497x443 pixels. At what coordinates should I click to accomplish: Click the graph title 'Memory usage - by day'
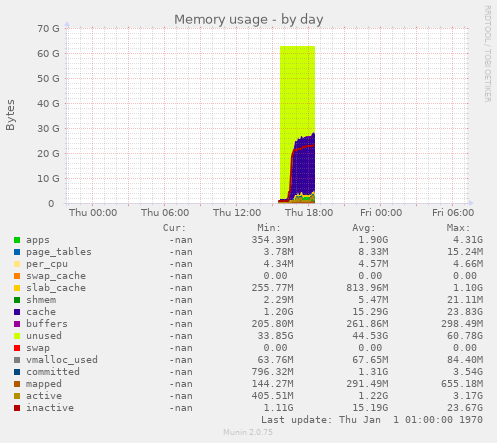(249, 20)
